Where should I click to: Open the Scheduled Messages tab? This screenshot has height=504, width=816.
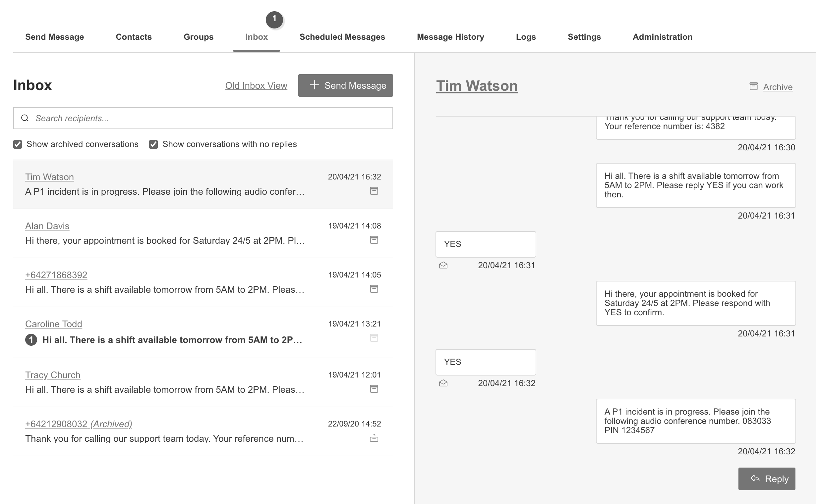tap(342, 37)
